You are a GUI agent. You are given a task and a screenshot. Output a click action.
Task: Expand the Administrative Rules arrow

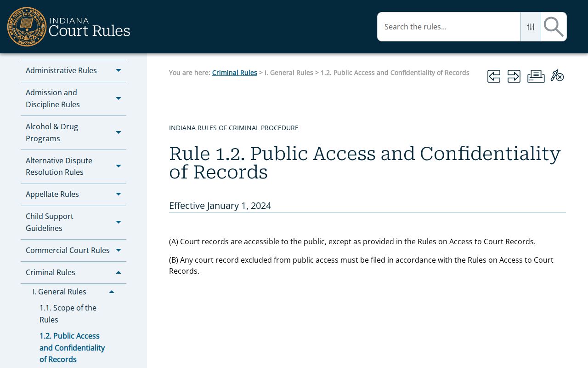click(x=119, y=70)
